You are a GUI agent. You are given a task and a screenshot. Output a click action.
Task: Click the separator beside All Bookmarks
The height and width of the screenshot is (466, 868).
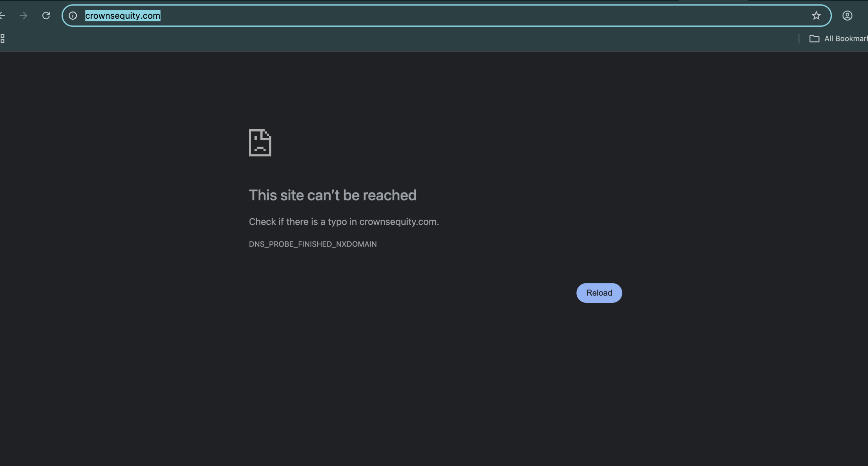(x=799, y=39)
